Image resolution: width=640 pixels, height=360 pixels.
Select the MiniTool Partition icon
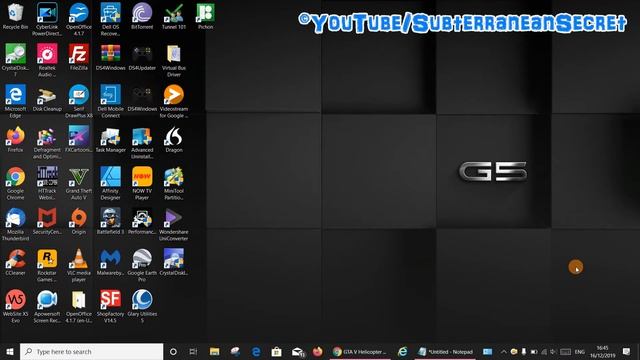click(x=174, y=183)
